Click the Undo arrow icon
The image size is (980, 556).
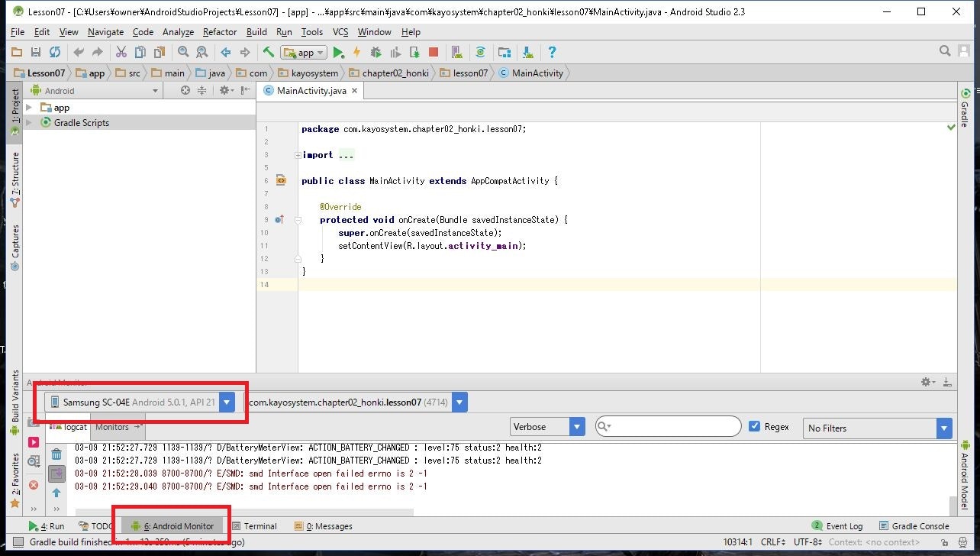pyautogui.click(x=79, y=52)
